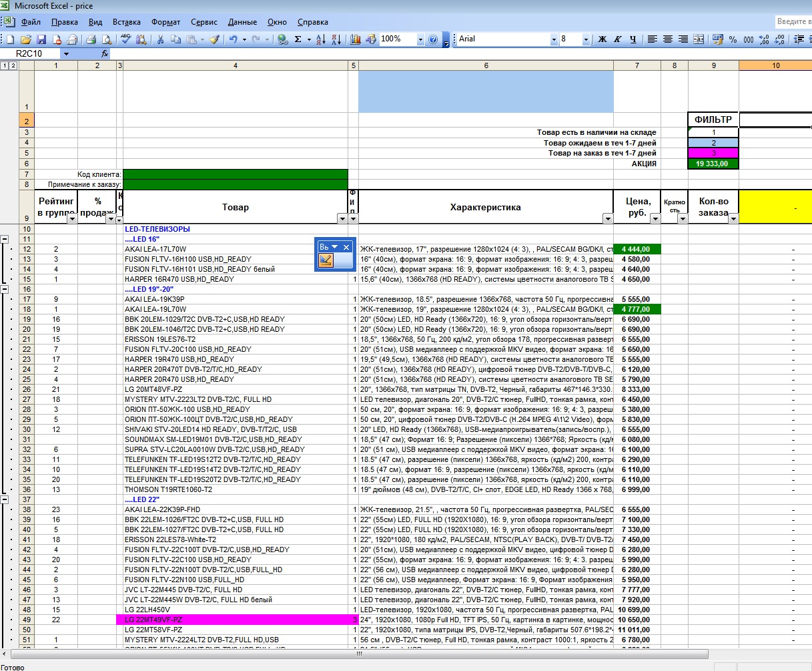Select the green АКЦИЯ cell 19 333,00

(x=713, y=164)
